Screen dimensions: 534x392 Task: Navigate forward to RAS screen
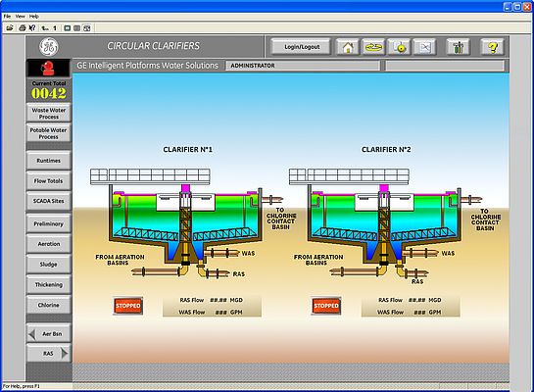coord(49,354)
